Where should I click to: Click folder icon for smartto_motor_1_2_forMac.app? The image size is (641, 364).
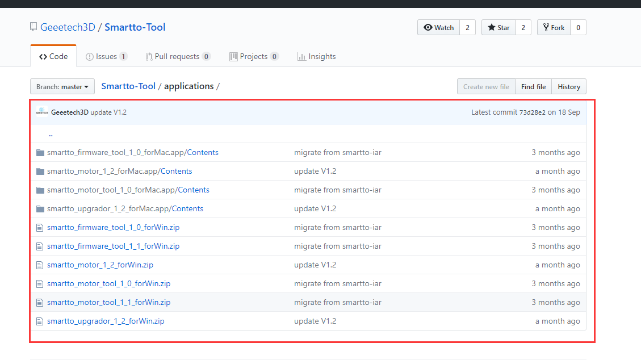(40, 171)
